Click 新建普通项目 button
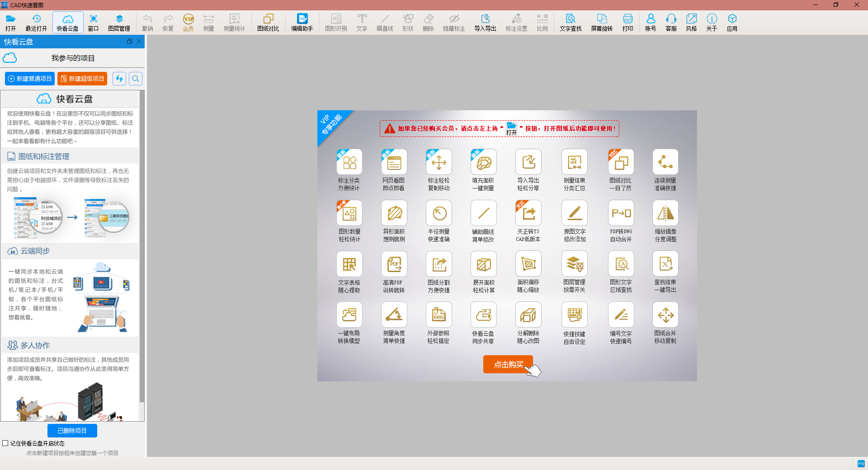This screenshot has height=470, width=868. point(30,79)
